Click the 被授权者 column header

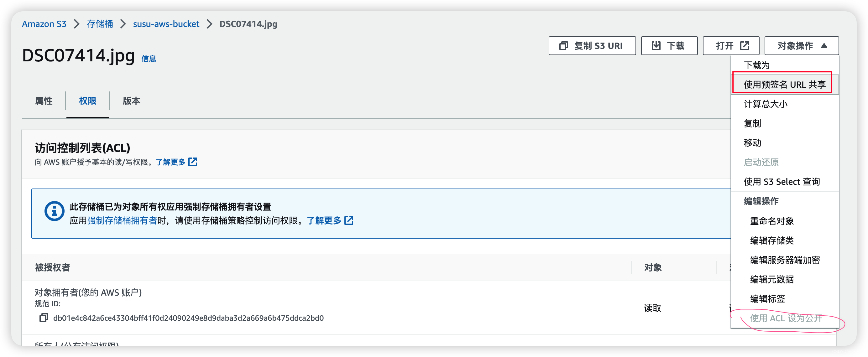tap(53, 267)
